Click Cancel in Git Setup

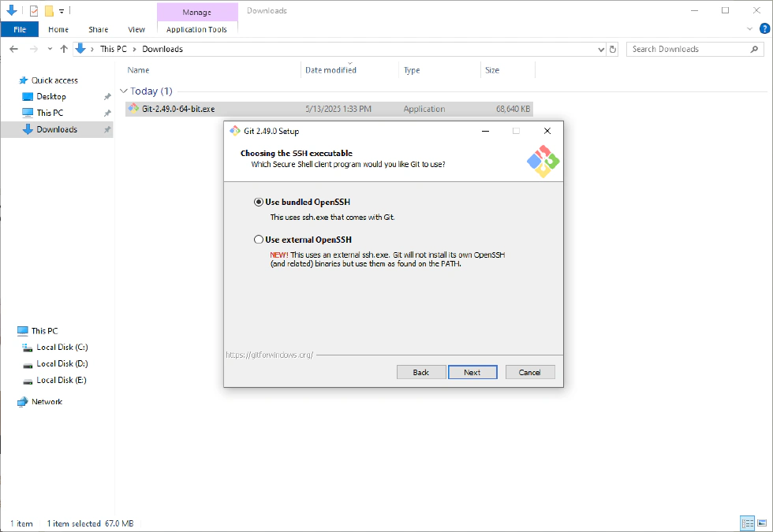click(529, 372)
